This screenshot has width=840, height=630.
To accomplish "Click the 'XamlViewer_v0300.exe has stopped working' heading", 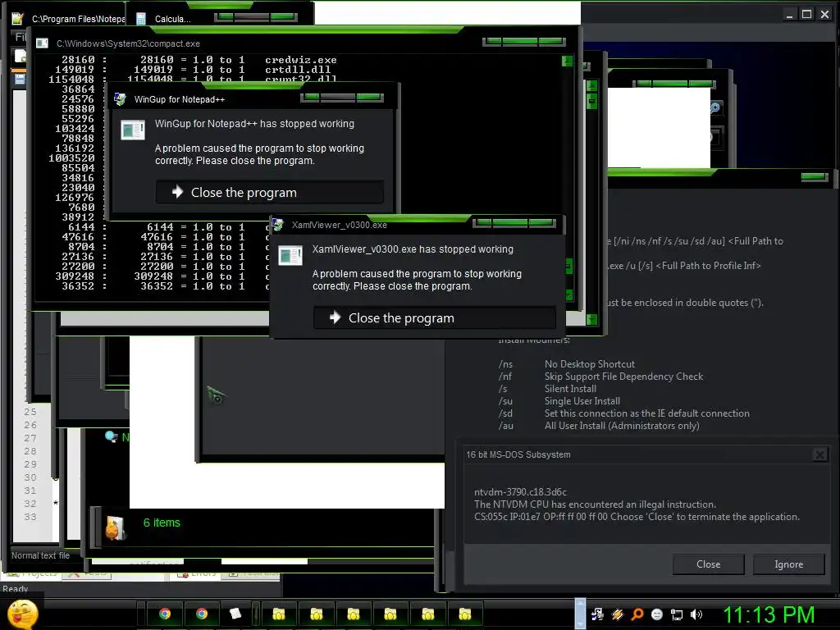I will [x=413, y=249].
